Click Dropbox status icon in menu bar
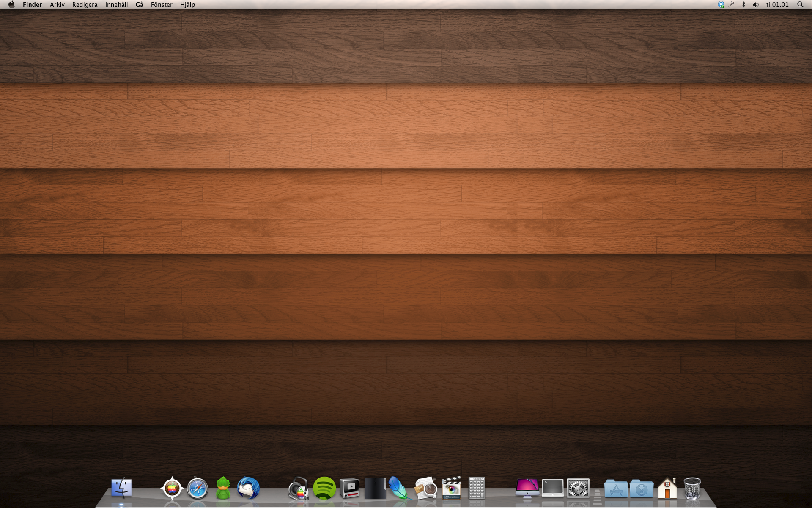 (721, 5)
